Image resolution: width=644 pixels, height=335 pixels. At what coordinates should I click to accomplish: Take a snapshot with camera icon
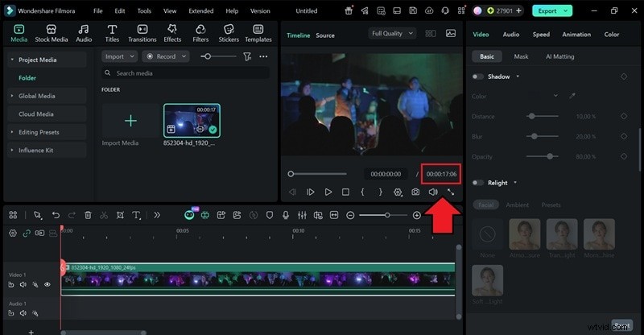click(415, 192)
